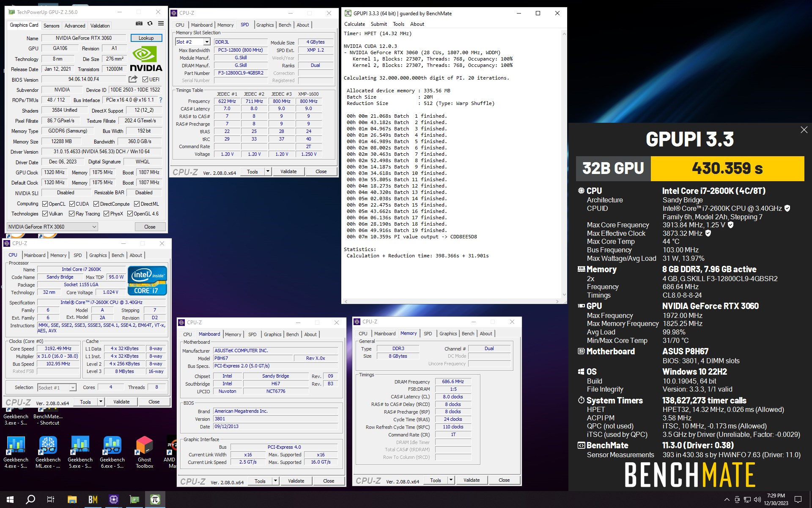The width and height of the screenshot is (812, 508).
Task: Click volume speaker tray icon
Action: click(x=757, y=500)
